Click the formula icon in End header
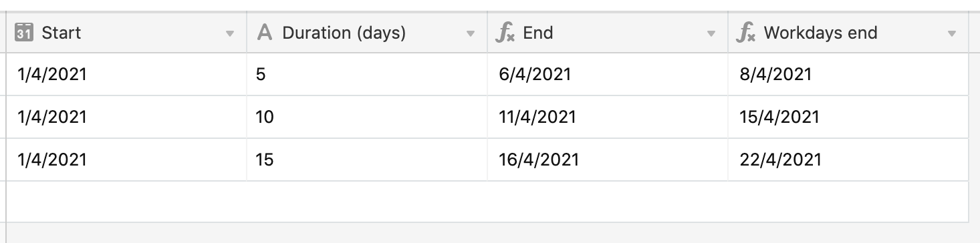Screen dimensions: 980x243 pos(505,33)
